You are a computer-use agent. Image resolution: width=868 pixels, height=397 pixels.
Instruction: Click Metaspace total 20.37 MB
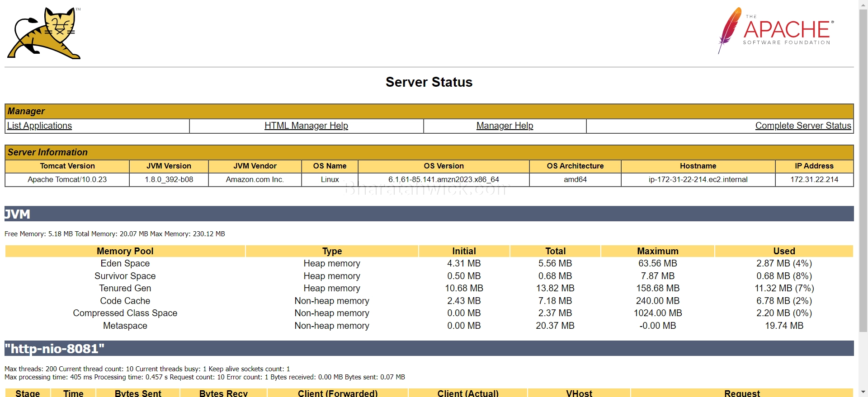click(x=555, y=326)
